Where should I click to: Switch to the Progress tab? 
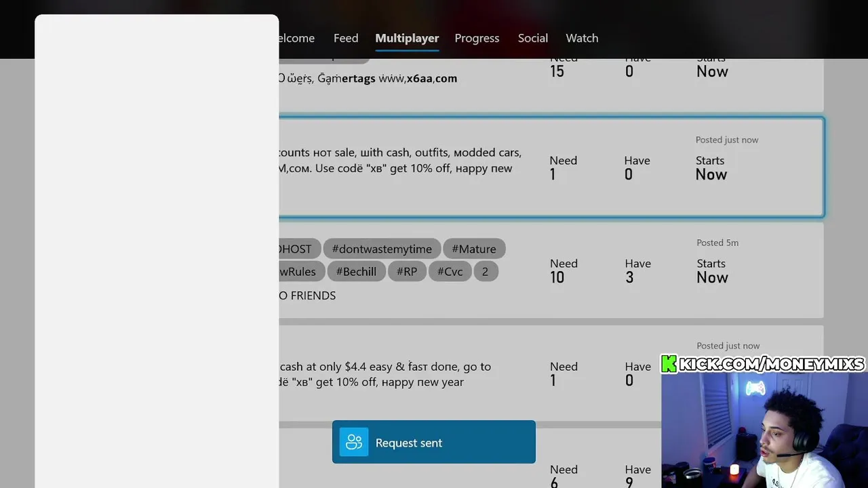[477, 38]
